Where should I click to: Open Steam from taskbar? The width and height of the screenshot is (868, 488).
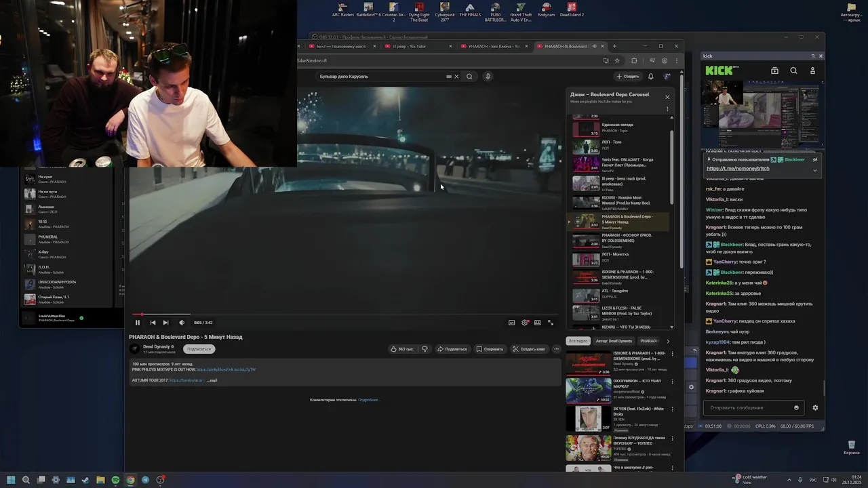pos(85,480)
